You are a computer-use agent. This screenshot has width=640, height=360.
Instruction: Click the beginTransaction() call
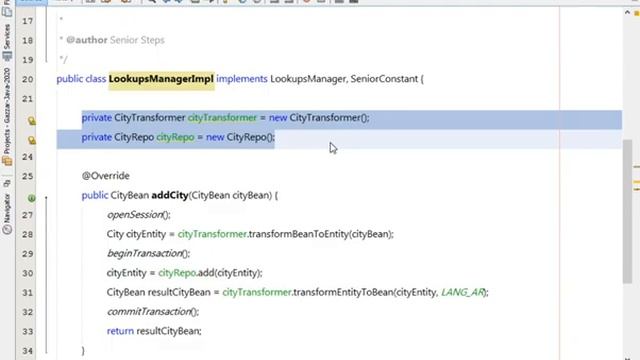tap(149, 253)
